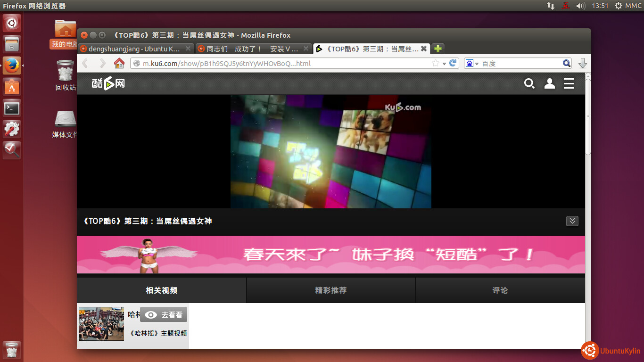Click the Ku6 site search magnifier icon
The height and width of the screenshot is (362, 644).
(529, 84)
